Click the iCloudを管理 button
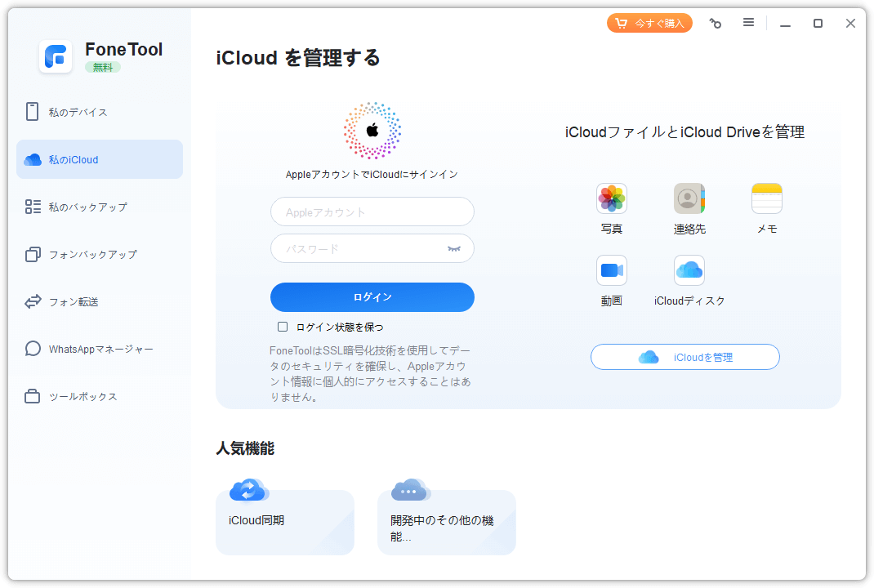Viewport: 874px width, 588px height. coord(684,356)
